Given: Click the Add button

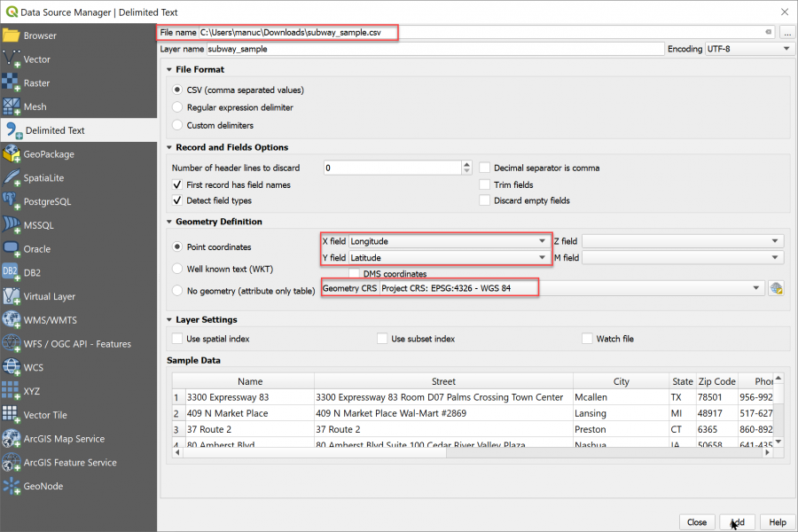Looking at the screenshot, I should [737, 522].
